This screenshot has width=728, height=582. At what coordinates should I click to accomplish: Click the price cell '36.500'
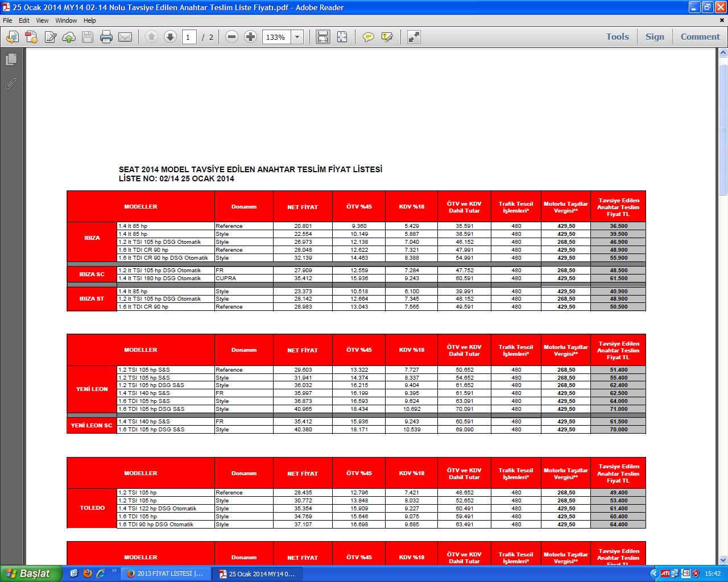pos(618,226)
